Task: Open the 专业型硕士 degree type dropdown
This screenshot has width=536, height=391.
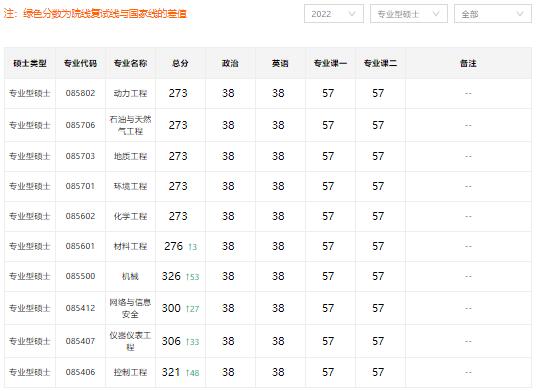Action: coord(409,14)
